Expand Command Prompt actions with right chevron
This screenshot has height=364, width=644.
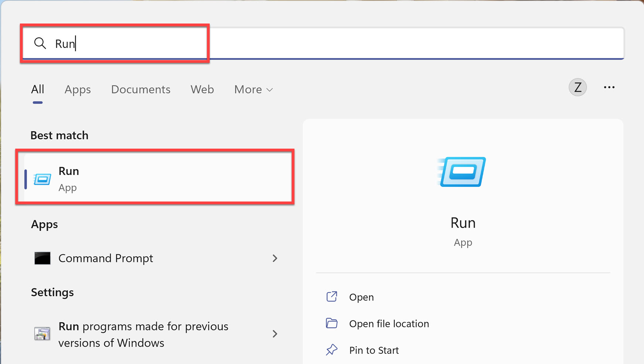click(275, 258)
